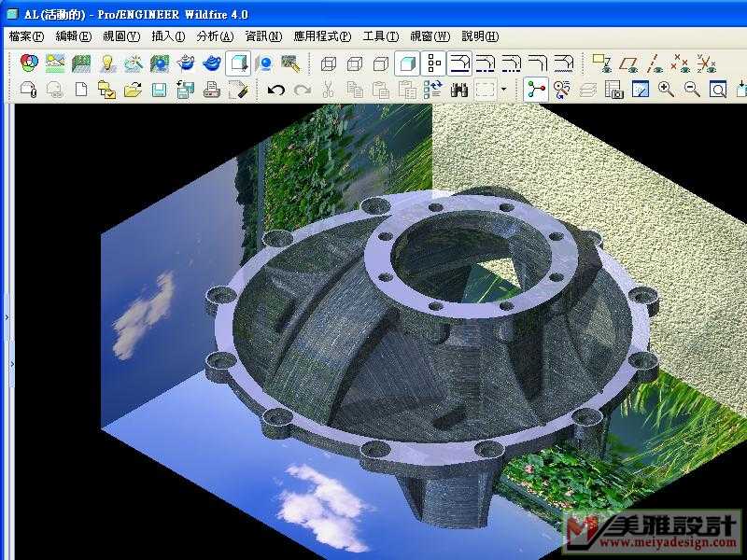This screenshot has height=560, width=747.
Task: Toggle solid tangent edges display
Action: pyautogui.click(x=459, y=63)
